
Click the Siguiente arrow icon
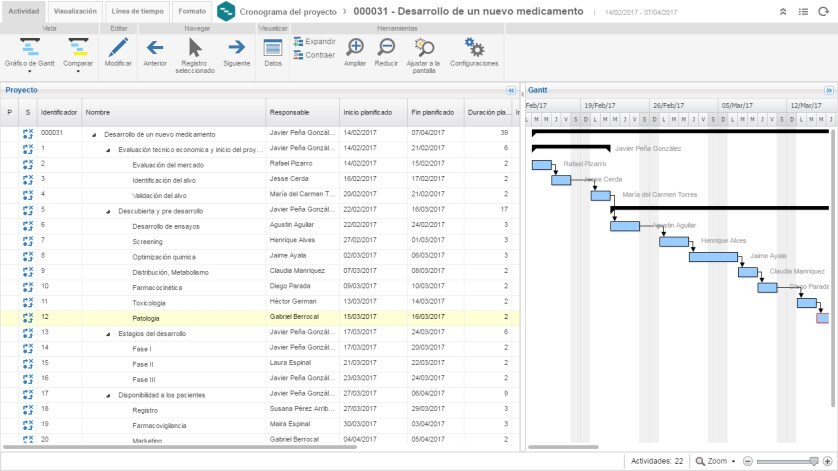(x=237, y=48)
